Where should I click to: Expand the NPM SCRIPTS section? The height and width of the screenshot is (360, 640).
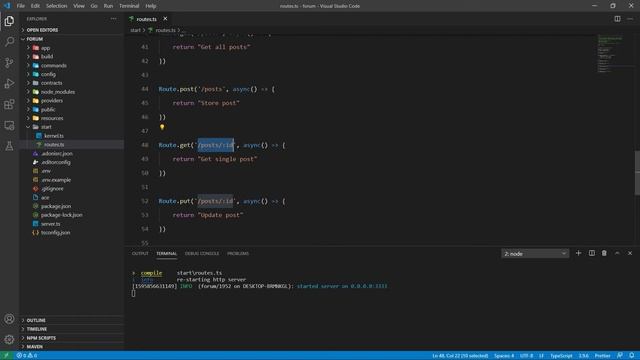41,338
